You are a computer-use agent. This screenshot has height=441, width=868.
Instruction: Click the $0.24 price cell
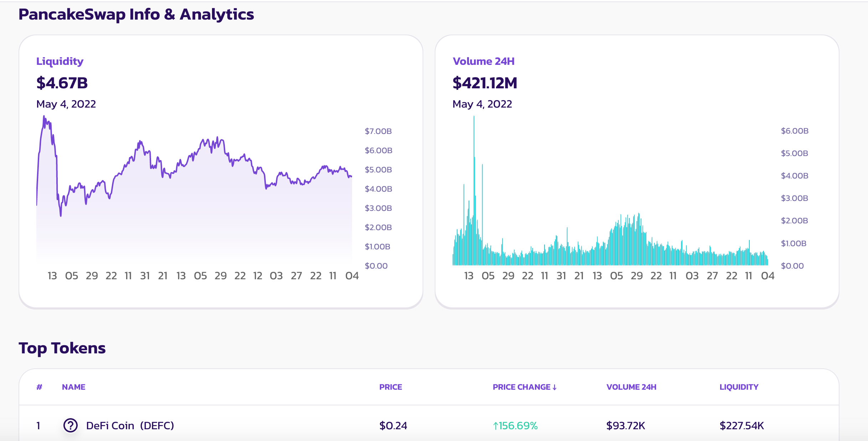(x=393, y=426)
